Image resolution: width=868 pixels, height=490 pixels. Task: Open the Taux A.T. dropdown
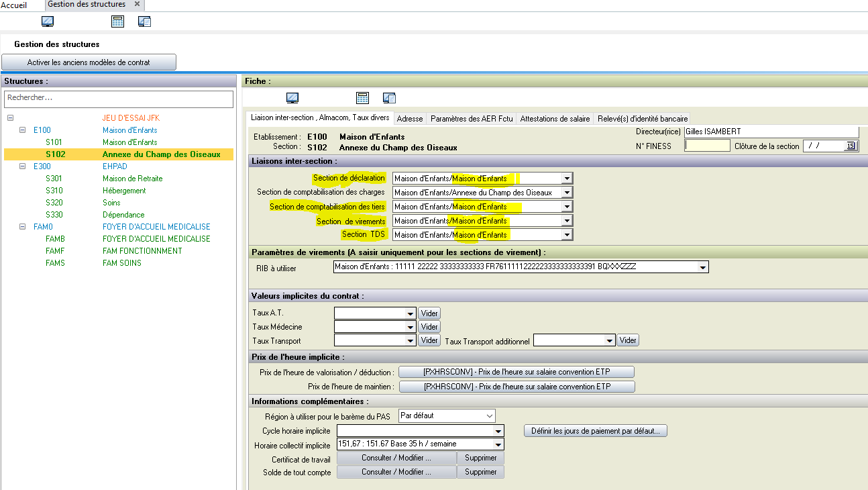pyautogui.click(x=411, y=313)
